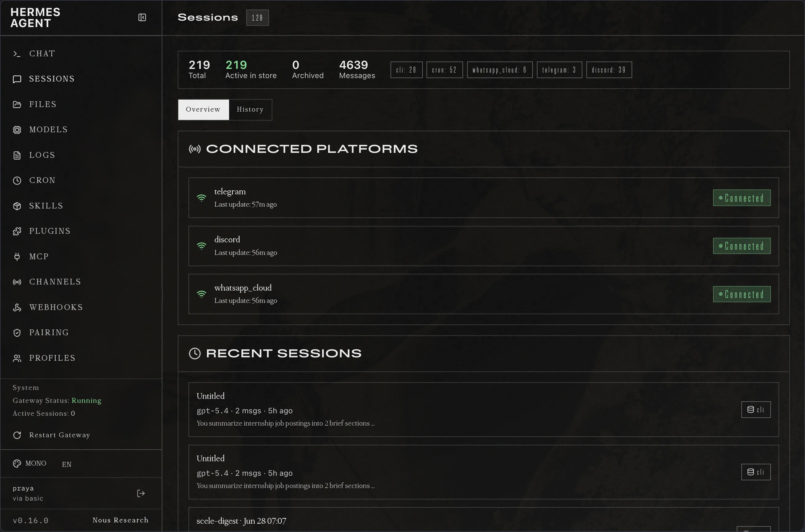
Task: Click the '4639 Messages' stat
Action: point(357,69)
